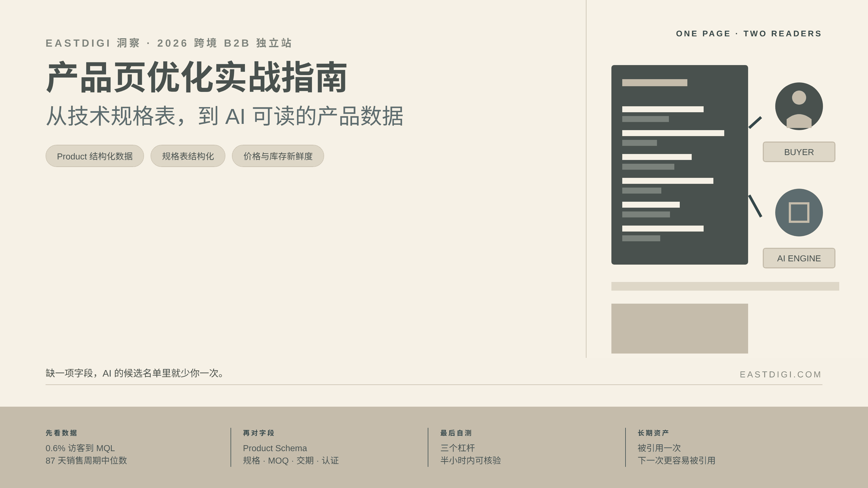868x488 pixels.
Task: Click the main title '产品页优化实战指南'
Action: pyautogui.click(x=196, y=77)
